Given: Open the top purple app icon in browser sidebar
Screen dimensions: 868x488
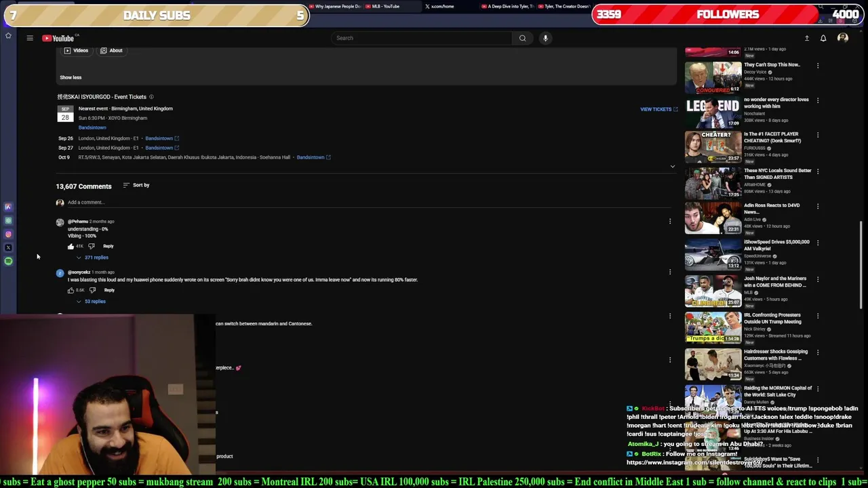Looking at the screenshot, I should pos(8,207).
